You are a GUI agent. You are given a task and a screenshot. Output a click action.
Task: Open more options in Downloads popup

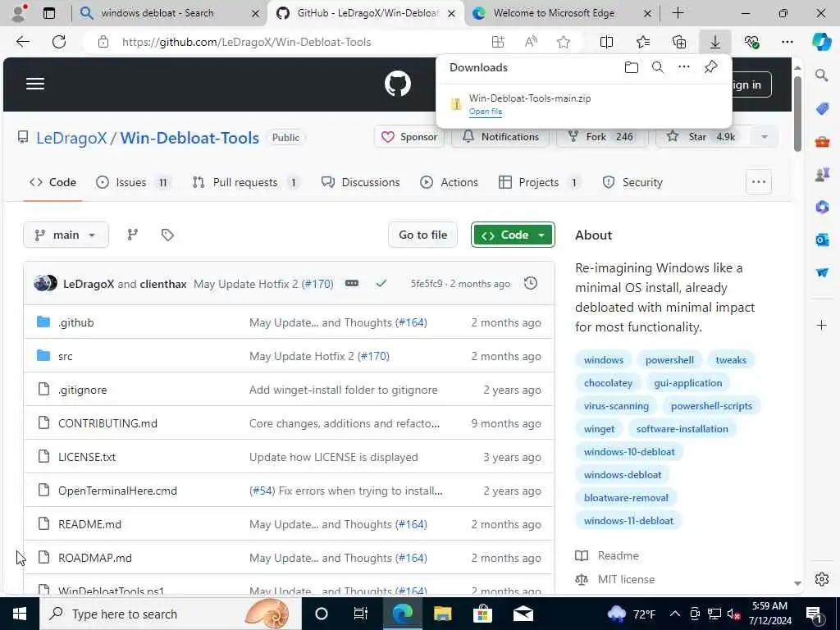pyautogui.click(x=684, y=67)
